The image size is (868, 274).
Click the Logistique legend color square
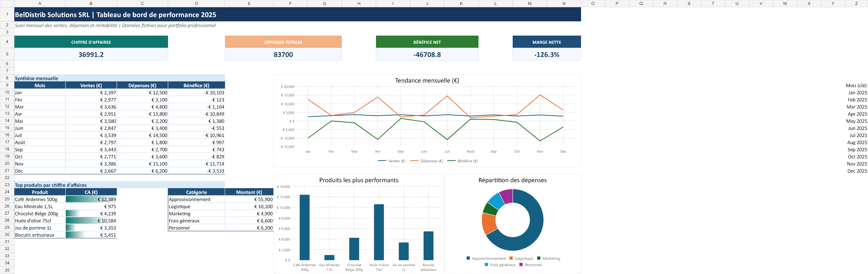pos(511,258)
